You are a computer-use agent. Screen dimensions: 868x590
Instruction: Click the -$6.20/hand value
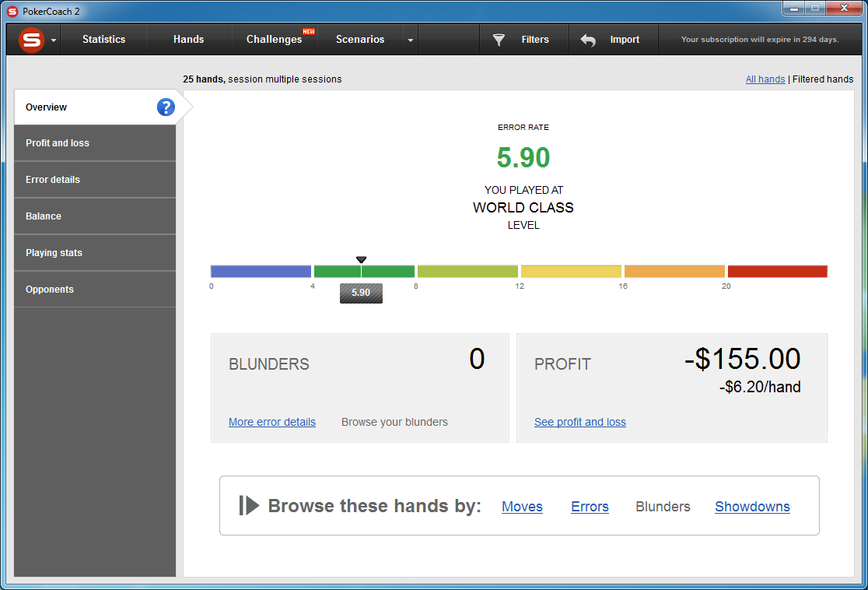759,387
